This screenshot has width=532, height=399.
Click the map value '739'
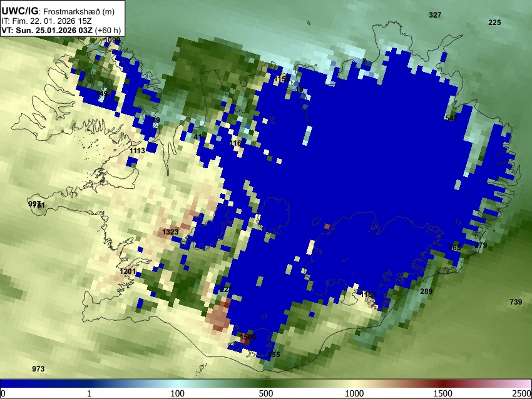tap(516, 301)
